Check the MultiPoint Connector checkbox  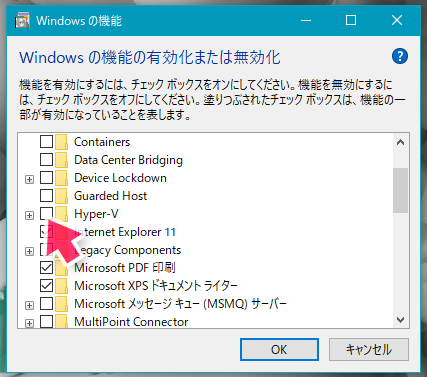pyautogui.click(x=46, y=321)
